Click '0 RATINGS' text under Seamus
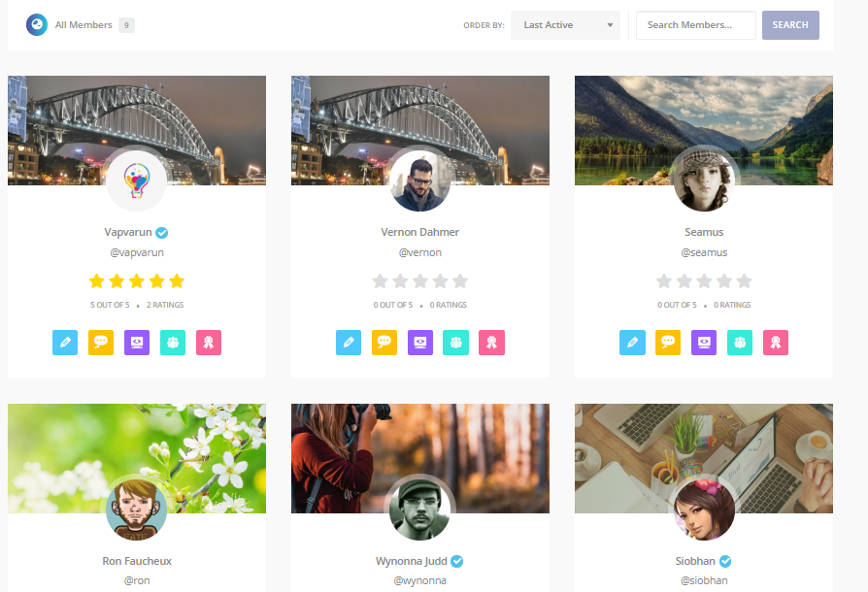Viewport: 868px width, 592px height. coord(732,305)
